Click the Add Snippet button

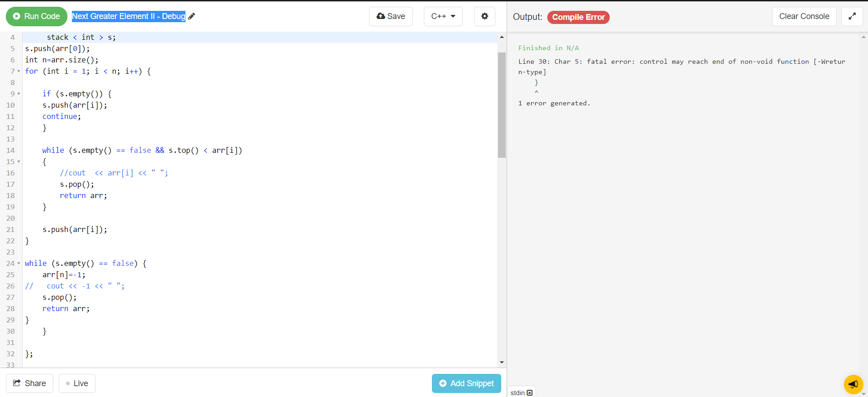pos(466,383)
